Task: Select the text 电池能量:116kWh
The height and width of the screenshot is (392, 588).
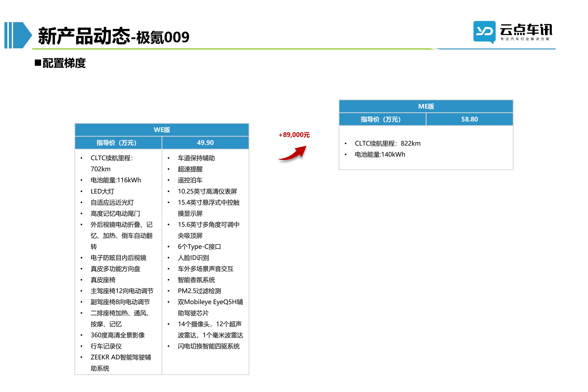Action: (x=116, y=180)
